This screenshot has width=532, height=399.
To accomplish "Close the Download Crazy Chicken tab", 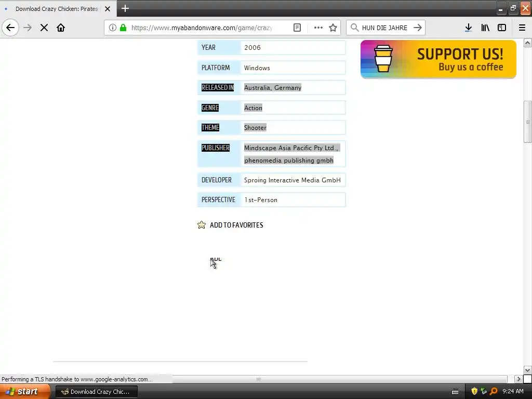I will [x=108, y=9].
